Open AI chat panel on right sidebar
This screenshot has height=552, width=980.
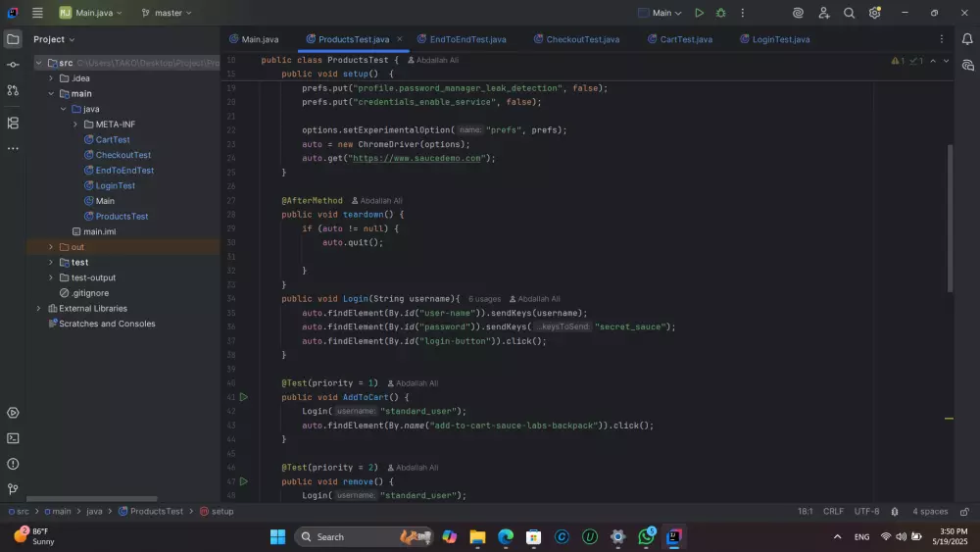(x=968, y=65)
